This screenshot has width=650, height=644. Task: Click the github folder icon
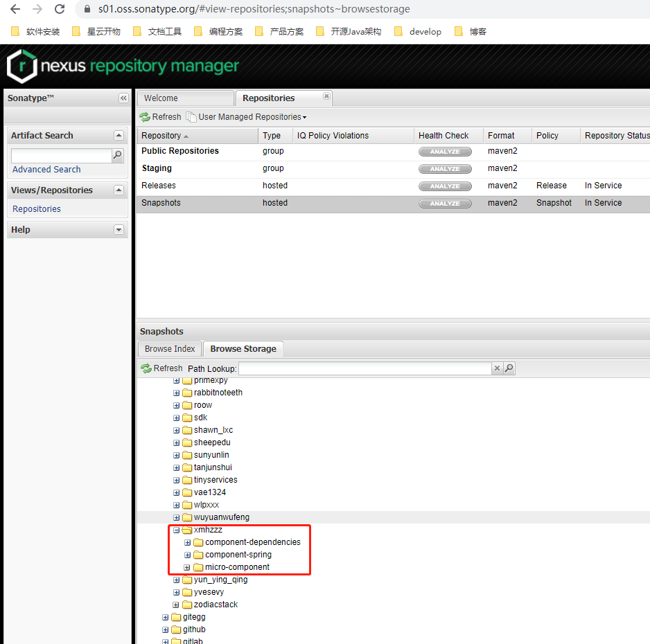176,629
